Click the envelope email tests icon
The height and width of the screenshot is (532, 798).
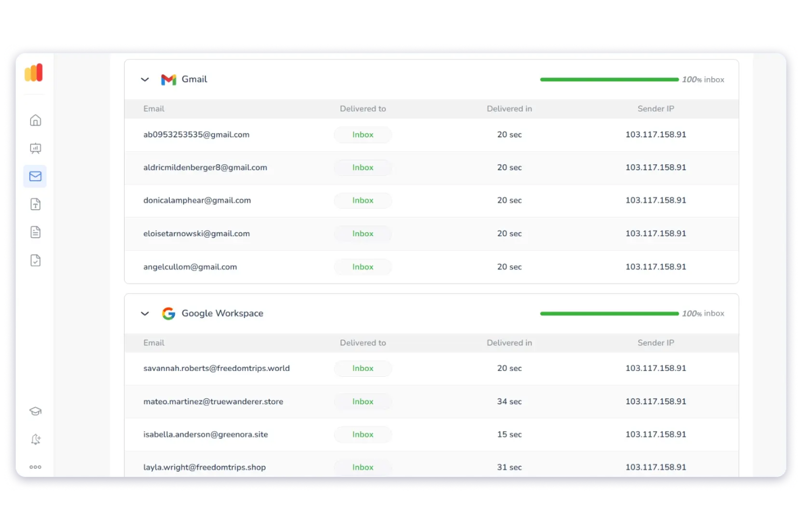click(35, 176)
